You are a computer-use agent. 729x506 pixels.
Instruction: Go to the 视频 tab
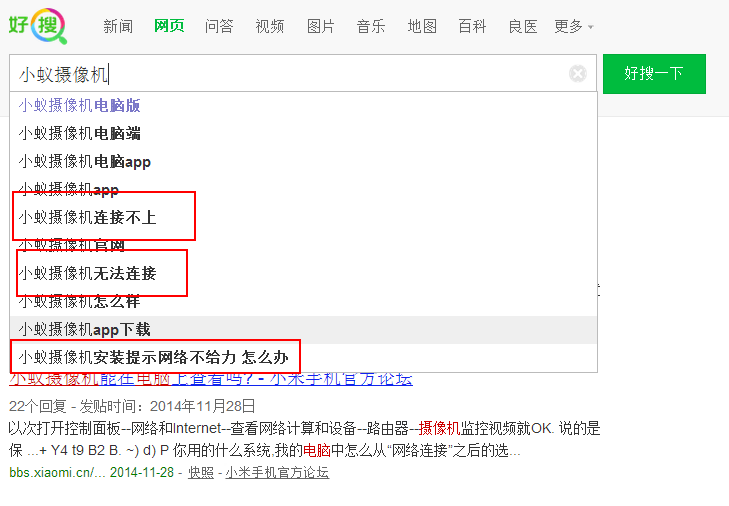pyautogui.click(x=269, y=27)
